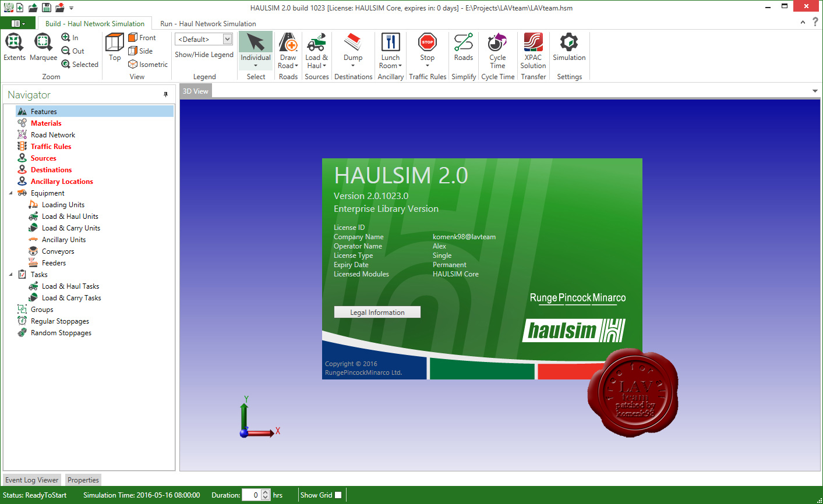This screenshot has width=823, height=504.
Task: Collapse the Tasks tree node
Action: click(10, 275)
